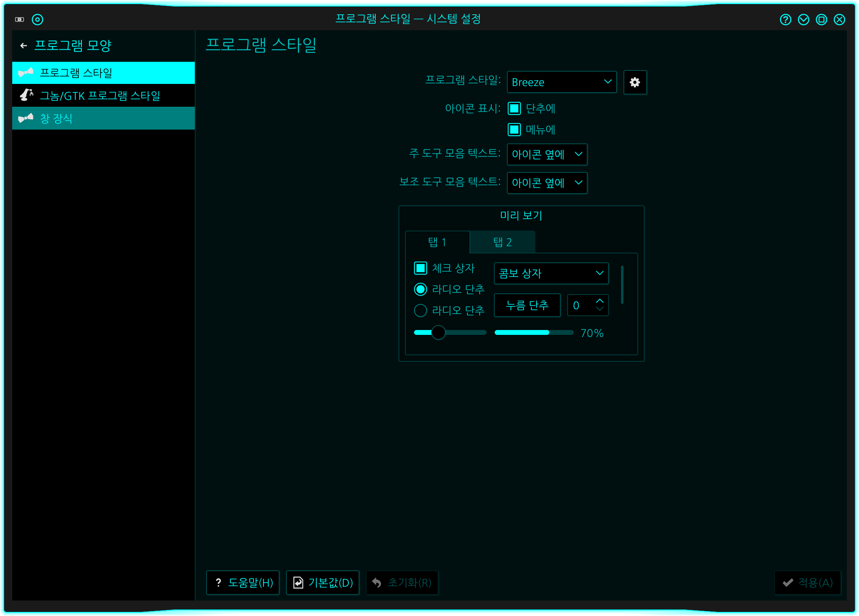Click the preview slider handle
Image resolution: width=859 pixels, height=616 pixels.
438,332
